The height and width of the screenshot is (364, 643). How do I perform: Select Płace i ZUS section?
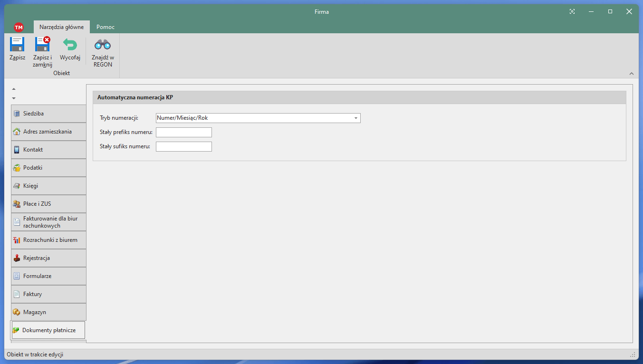coord(48,204)
